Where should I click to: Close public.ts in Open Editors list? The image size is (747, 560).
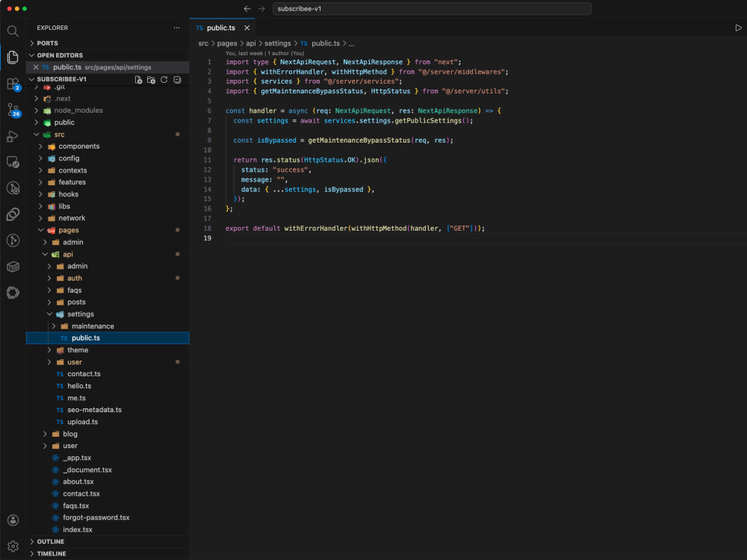36,67
